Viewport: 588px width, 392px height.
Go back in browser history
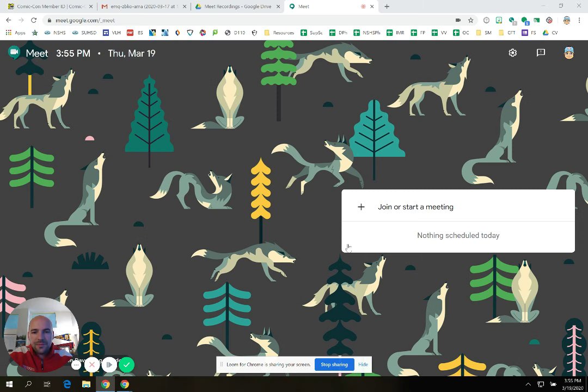coord(9,20)
